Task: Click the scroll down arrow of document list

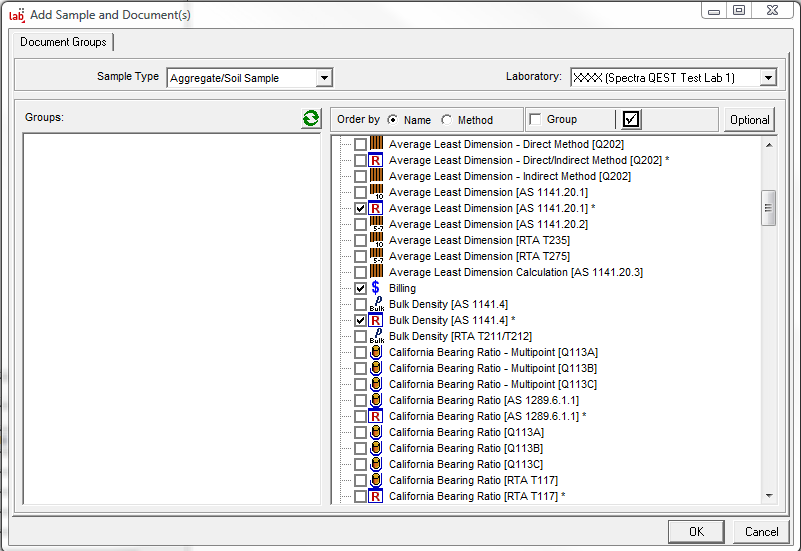Action: click(x=768, y=495)
